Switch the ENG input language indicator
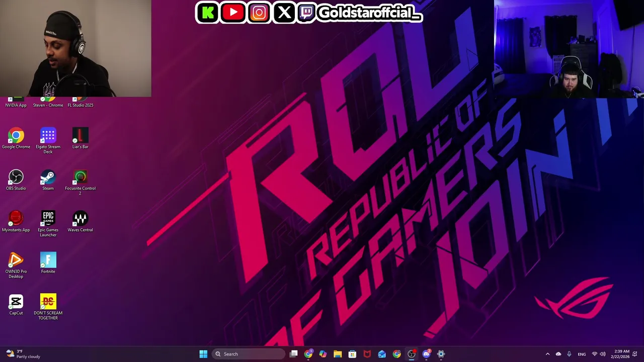 point(582,354)
